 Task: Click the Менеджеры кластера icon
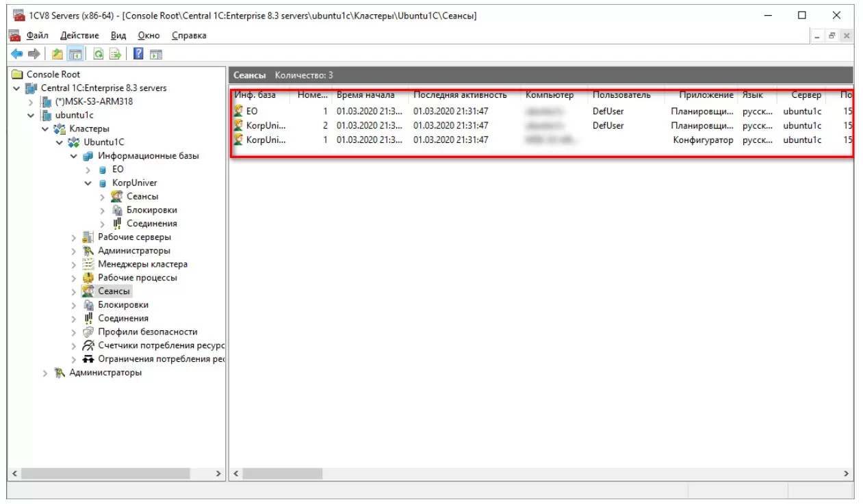[x=88, y=264]
